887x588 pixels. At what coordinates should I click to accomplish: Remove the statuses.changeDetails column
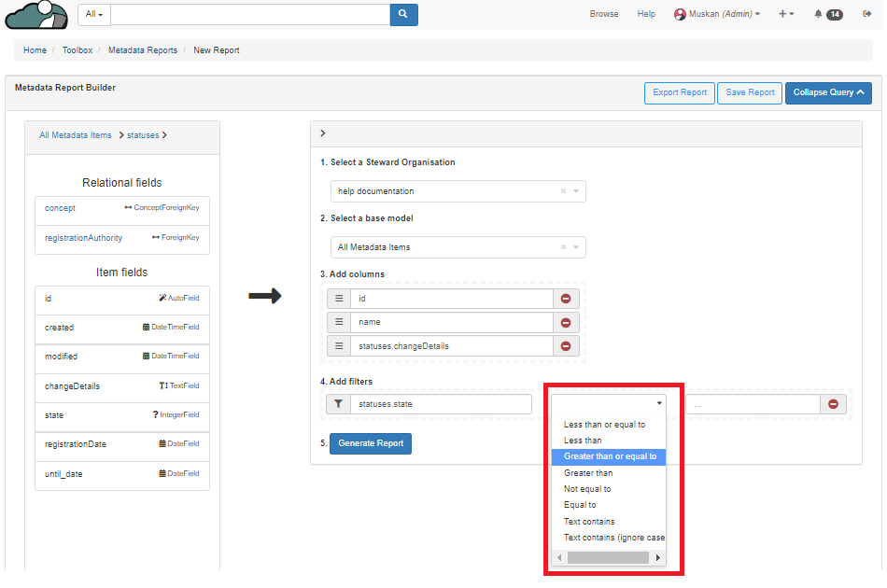coord(565,345)
